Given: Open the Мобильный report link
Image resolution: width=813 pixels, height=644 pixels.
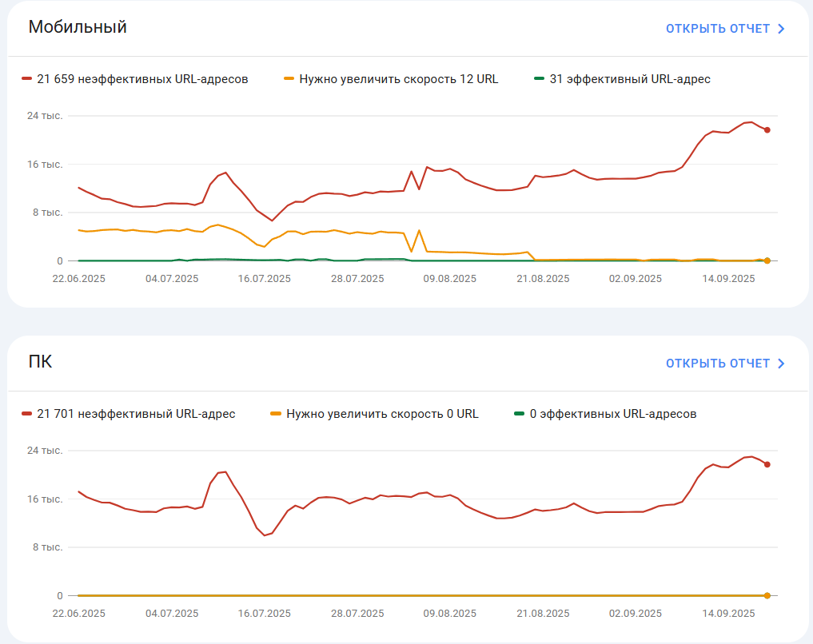Looking at the screenshot, I should pos(718,29).
